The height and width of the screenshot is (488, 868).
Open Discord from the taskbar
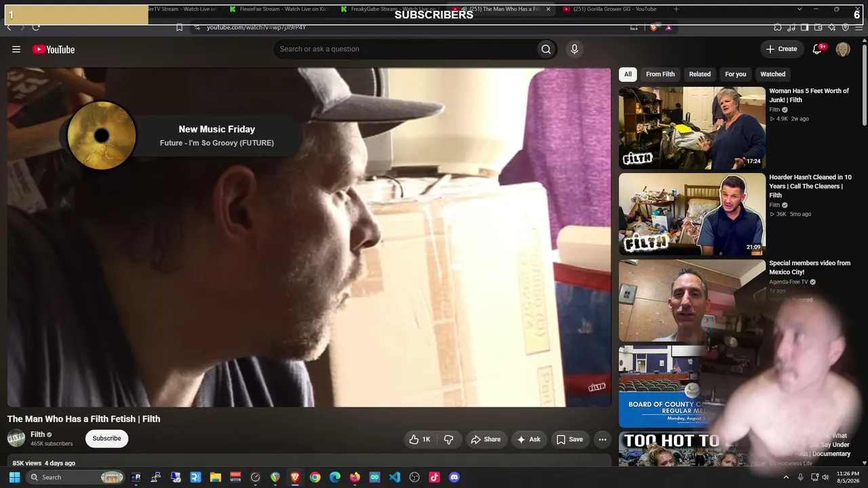tap(454, 477)
